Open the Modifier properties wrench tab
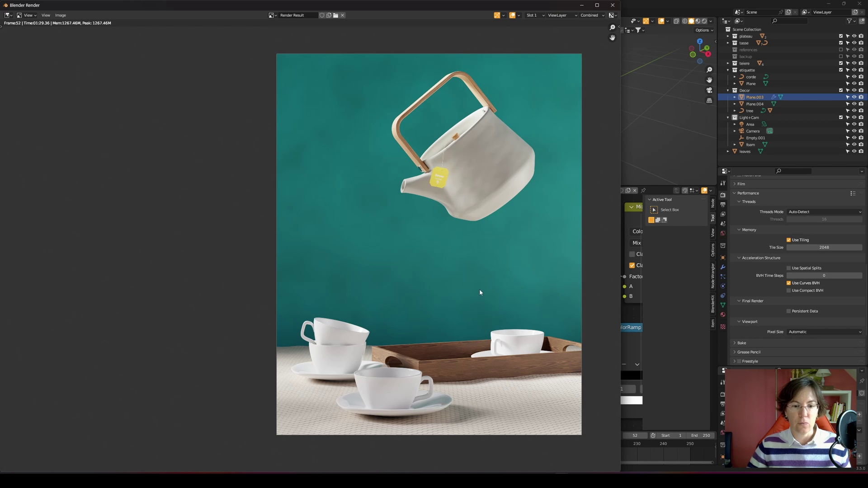 (x=722, y=267)
